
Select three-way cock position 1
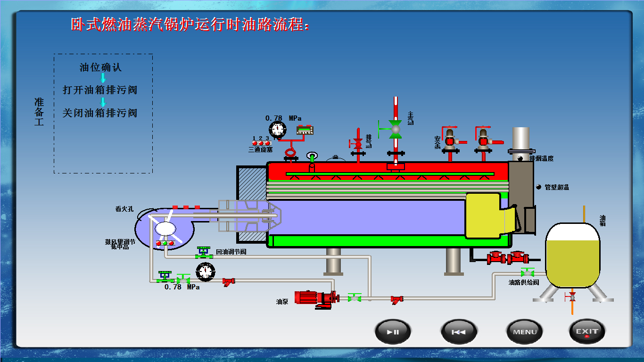coord(255,143)
